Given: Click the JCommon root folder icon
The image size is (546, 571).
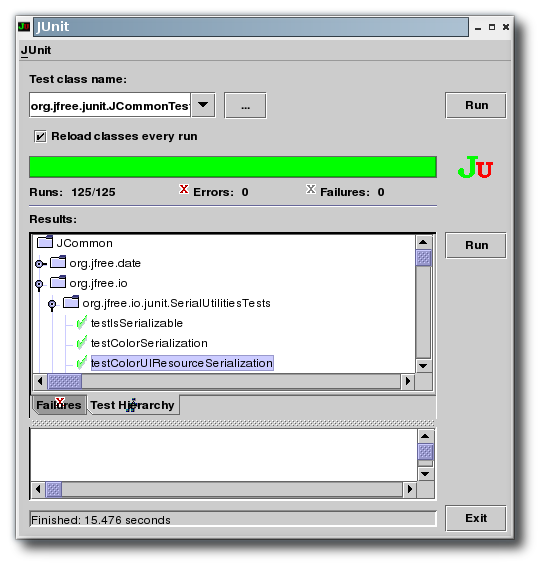Looking at the screenshot, I should (x=45, y=242).
